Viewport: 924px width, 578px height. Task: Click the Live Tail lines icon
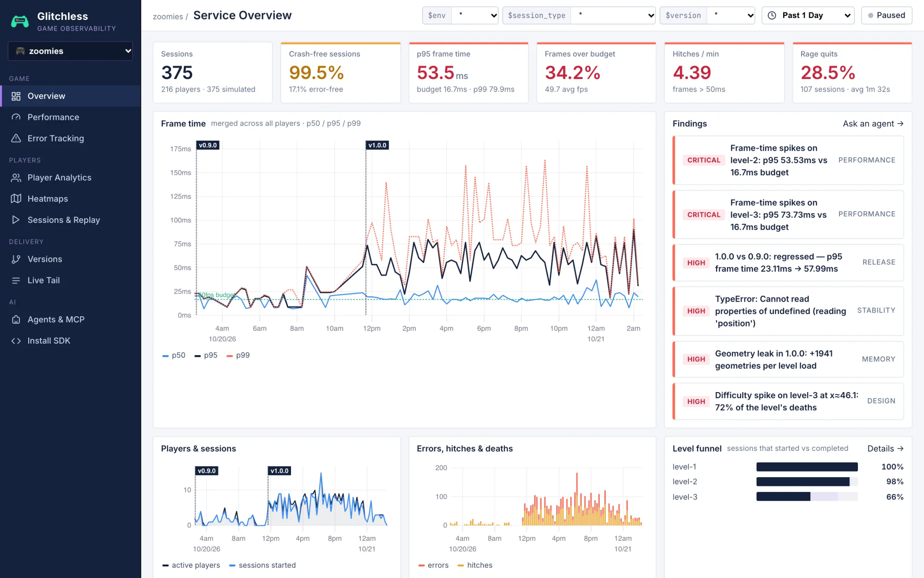[x=16, y=280]
